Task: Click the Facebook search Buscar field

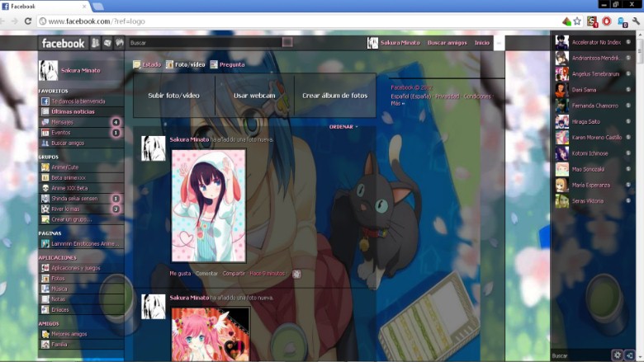Action: tap(205, 42)
